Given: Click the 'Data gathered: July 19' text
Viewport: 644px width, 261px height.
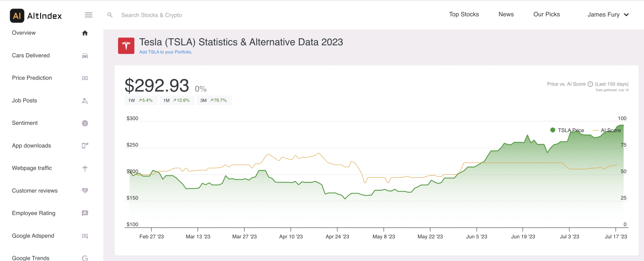Looking at the screenshot, I should click(x=612, y=90).
